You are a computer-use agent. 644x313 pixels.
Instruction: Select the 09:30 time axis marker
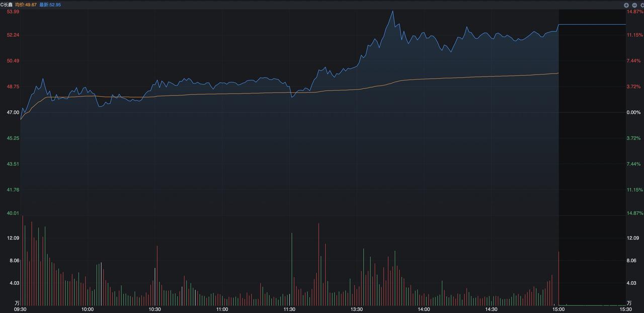(20, 309)
